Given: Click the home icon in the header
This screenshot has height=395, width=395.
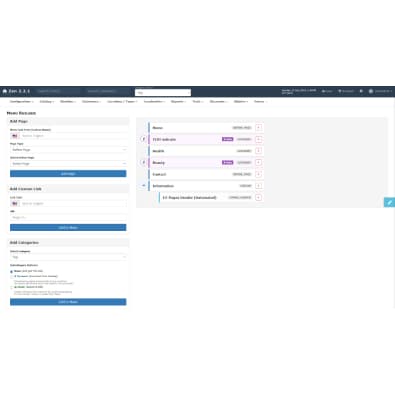Looking at the screenshot, I should coord(5,91).
